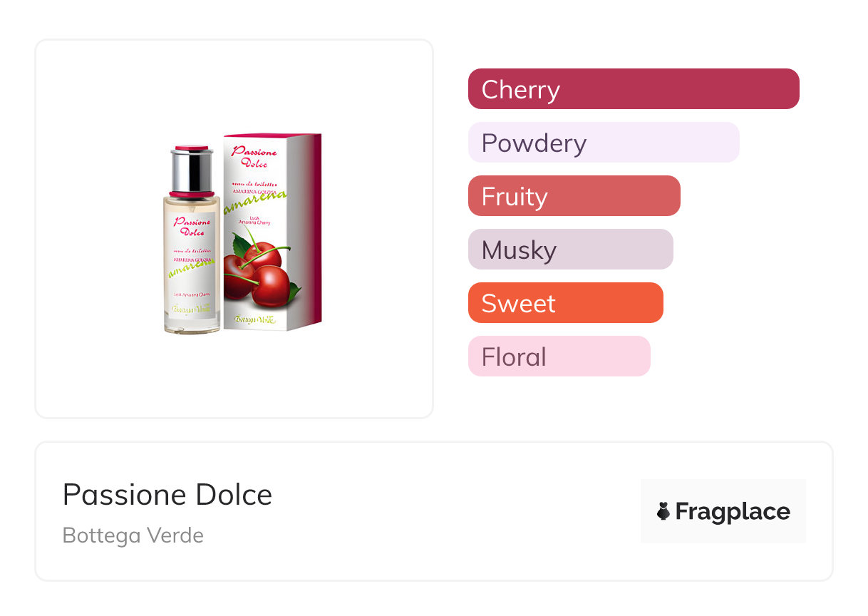Select the Fruity accord bar
Viewport: 868px width, 616px height.
[x=574, y=196]
